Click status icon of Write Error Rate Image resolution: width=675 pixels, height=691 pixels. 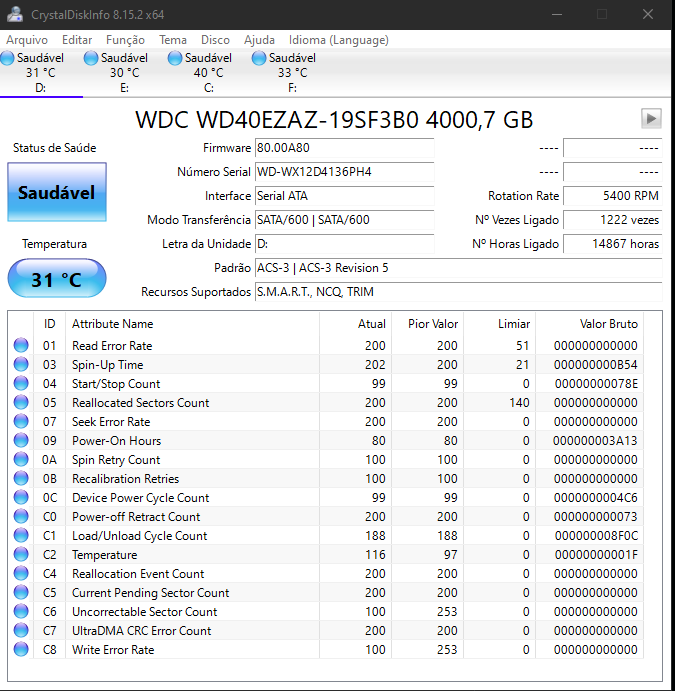[21, 649]
